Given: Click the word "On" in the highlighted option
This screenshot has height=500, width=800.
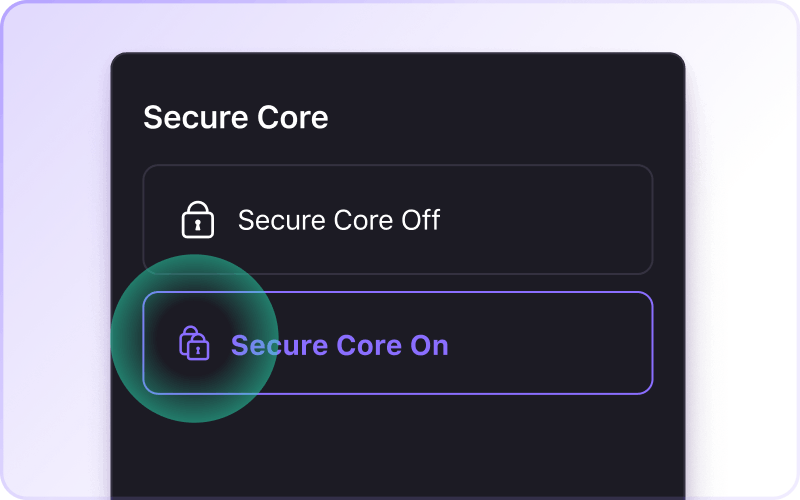Looking at the screenshot, I should (429, 345).
